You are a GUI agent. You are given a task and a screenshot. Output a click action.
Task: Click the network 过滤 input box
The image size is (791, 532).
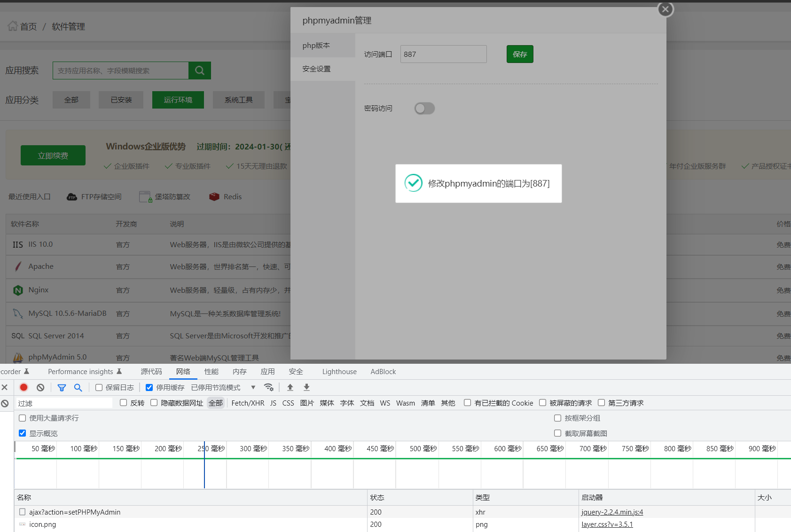tap(64, 403)
